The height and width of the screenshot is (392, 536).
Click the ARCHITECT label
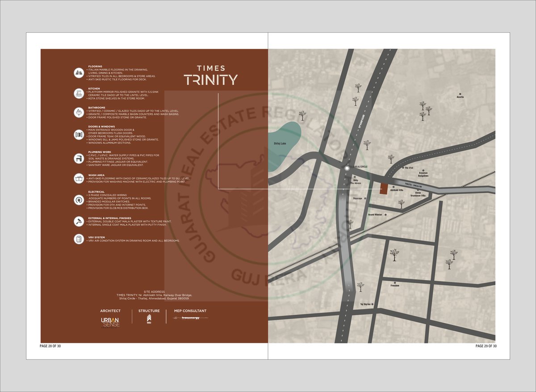point(110,311)
